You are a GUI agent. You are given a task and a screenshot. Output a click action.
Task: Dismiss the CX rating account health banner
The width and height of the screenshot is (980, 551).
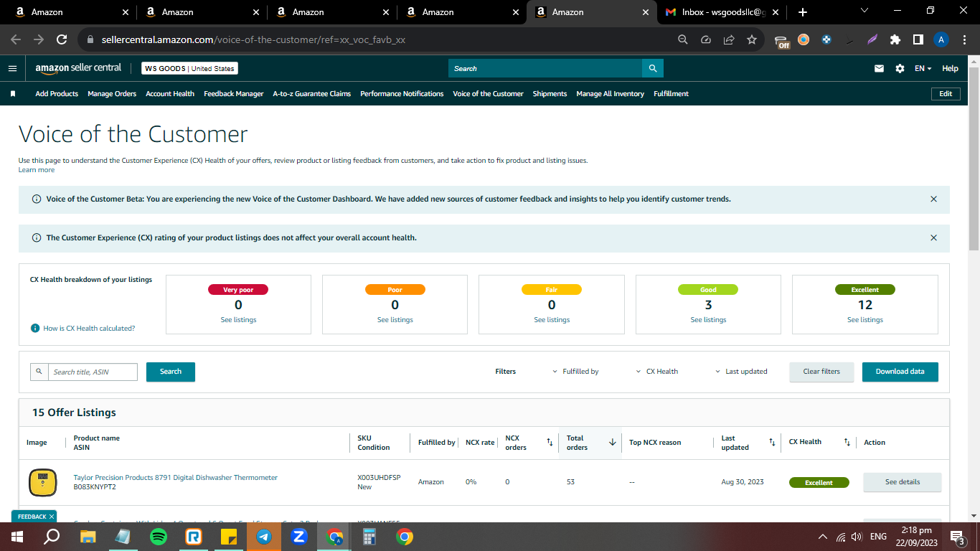(933, 237)
